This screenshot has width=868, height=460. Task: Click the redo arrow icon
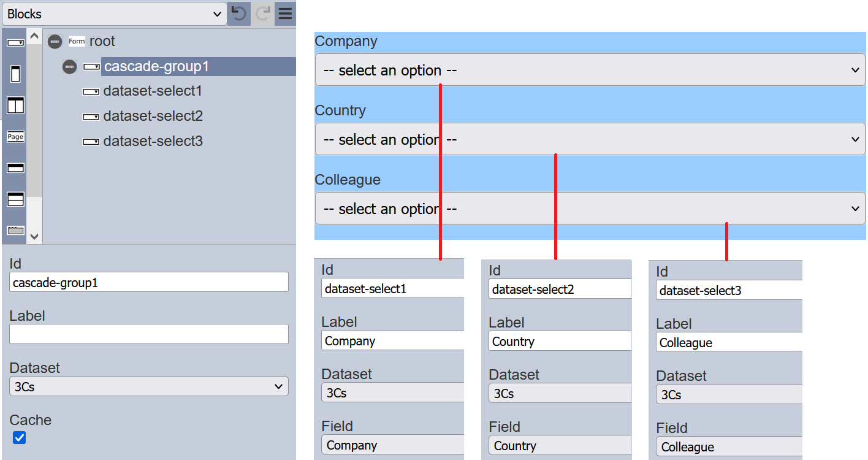(x=262, y=13)
